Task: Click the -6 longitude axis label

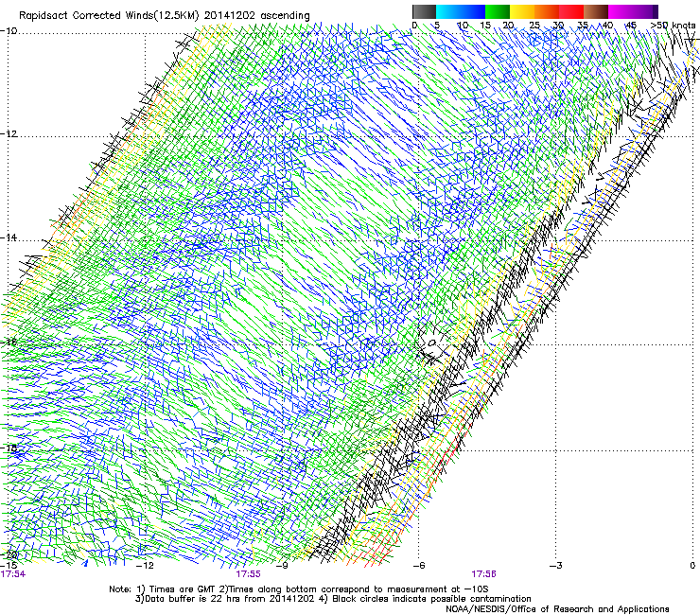Action: pyautogui.click(x=419, y=566)
